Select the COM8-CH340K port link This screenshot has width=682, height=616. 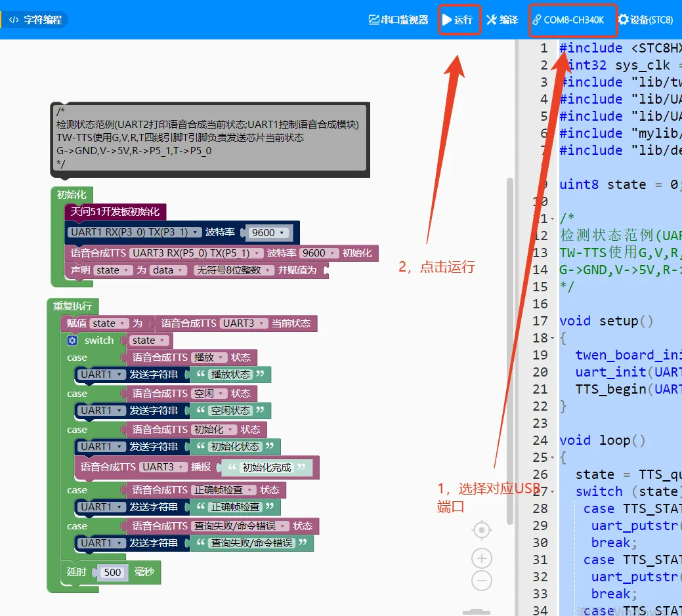click(x=568, y=20)
